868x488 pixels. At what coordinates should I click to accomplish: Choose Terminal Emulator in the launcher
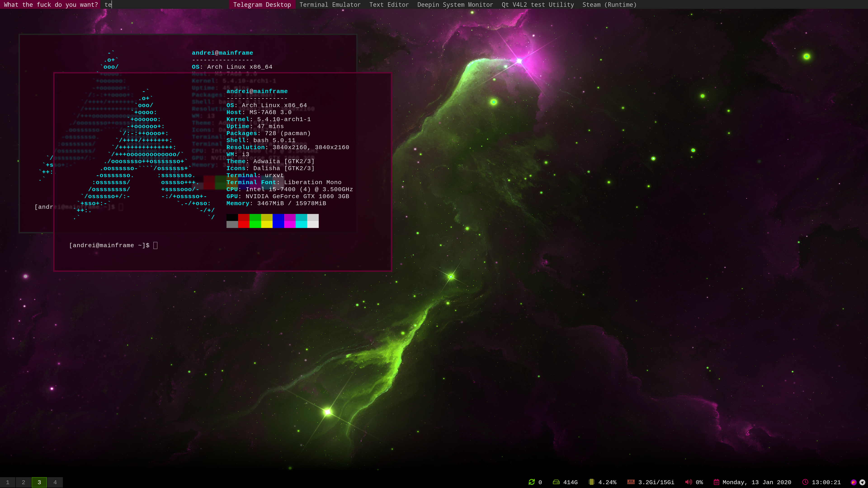tap(330, 5)
